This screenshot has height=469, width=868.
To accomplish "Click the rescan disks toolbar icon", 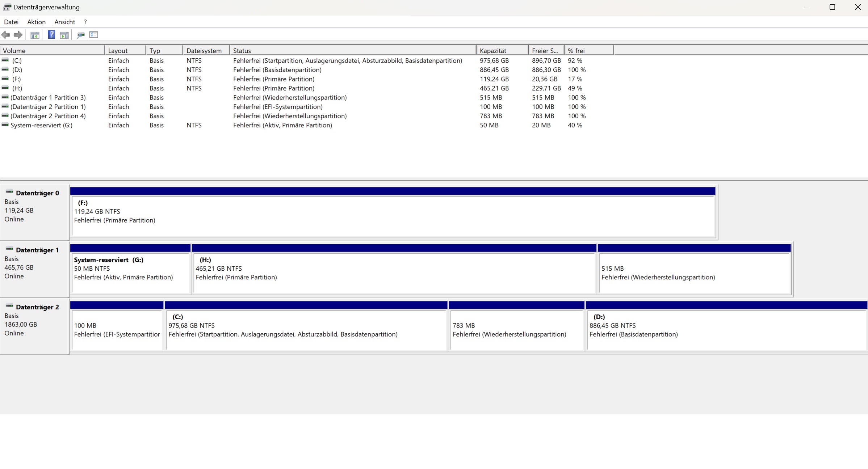I will click(x=81, y=35).
